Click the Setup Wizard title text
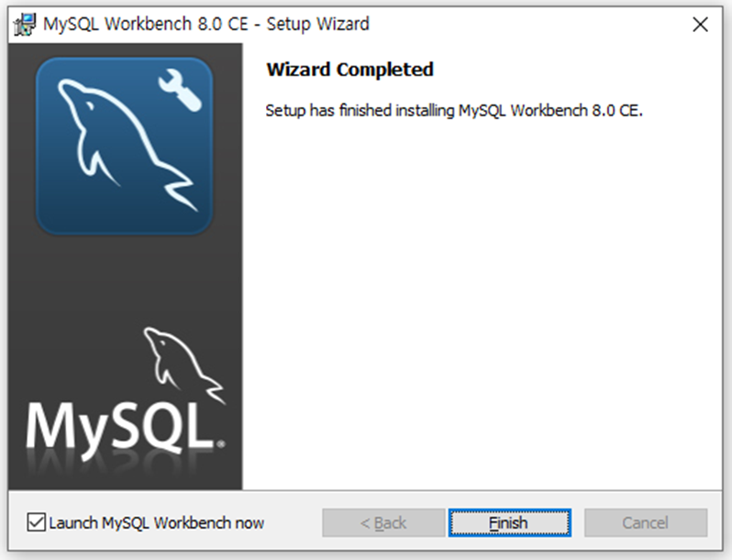Viewport: 732px width, 560px height. [205, 24]
